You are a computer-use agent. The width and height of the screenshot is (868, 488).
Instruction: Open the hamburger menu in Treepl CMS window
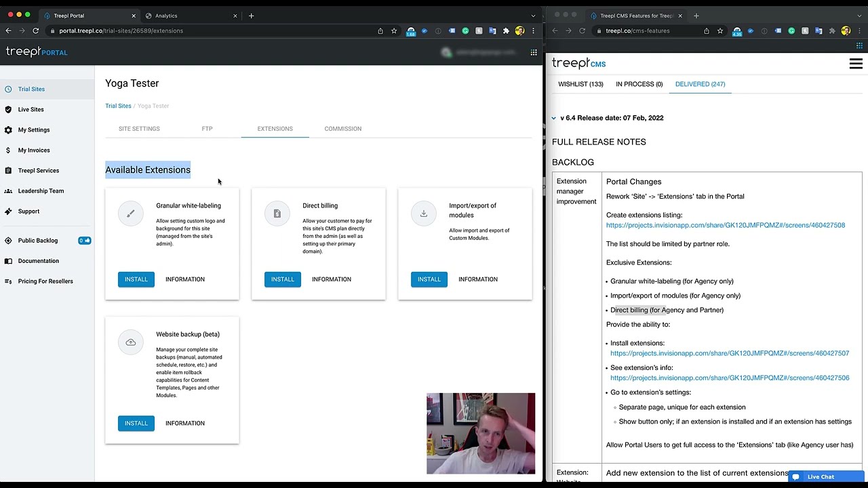[856, 64]
